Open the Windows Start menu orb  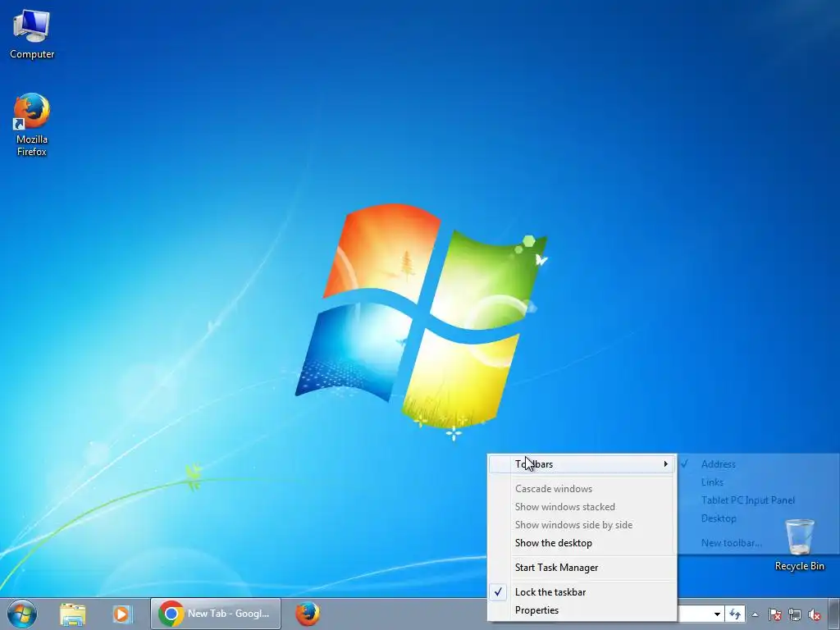coord(22,614)
